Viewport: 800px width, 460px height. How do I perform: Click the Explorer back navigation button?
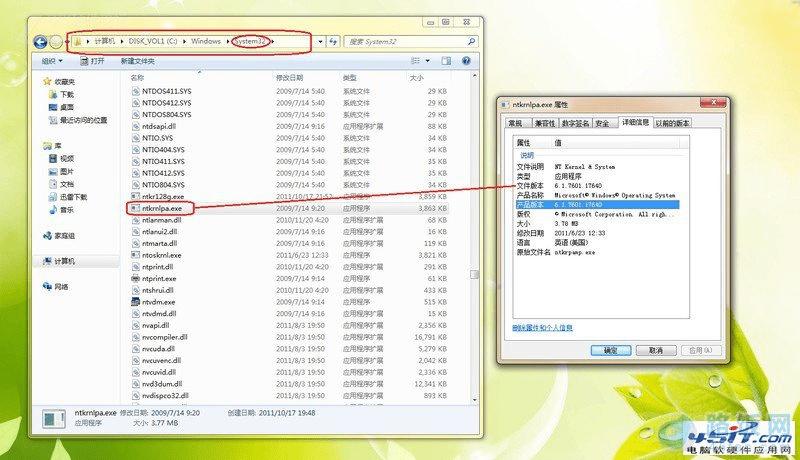[x=40, y=42]
